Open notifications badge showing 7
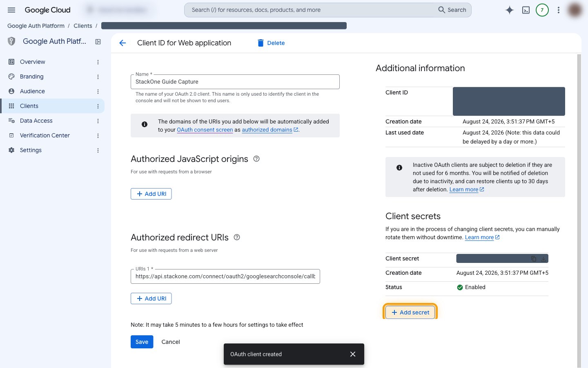Viewport: 588px width, 368px height. coord(542,10)
